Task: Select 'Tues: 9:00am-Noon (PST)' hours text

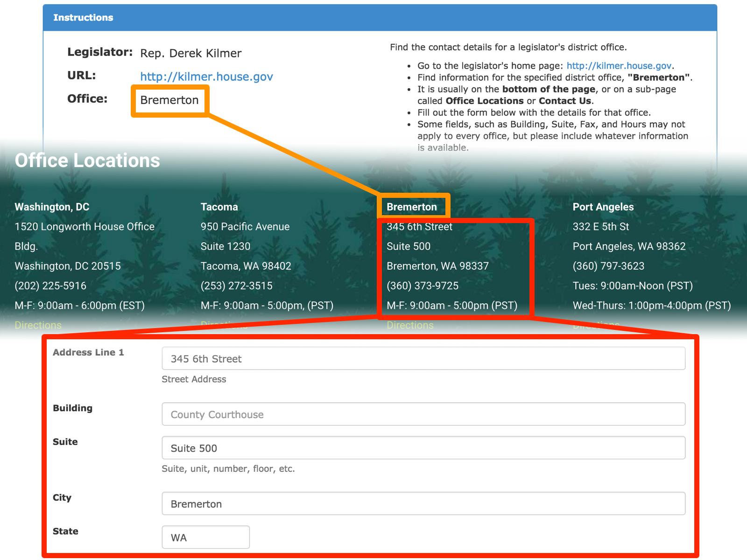Action: click(x=633, y=286)
